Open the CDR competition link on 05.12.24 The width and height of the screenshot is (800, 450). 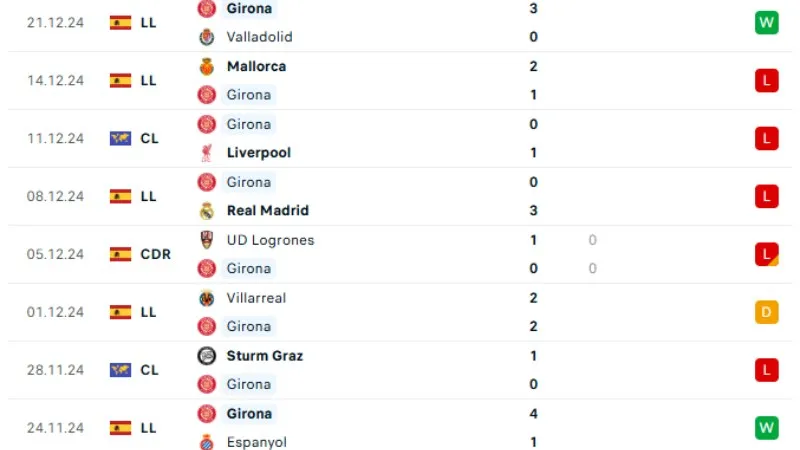(x=155, y=255)
